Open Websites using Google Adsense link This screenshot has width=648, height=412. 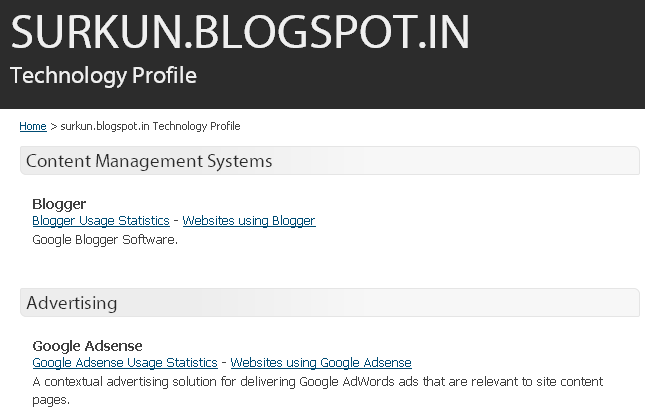click(321, 362)
